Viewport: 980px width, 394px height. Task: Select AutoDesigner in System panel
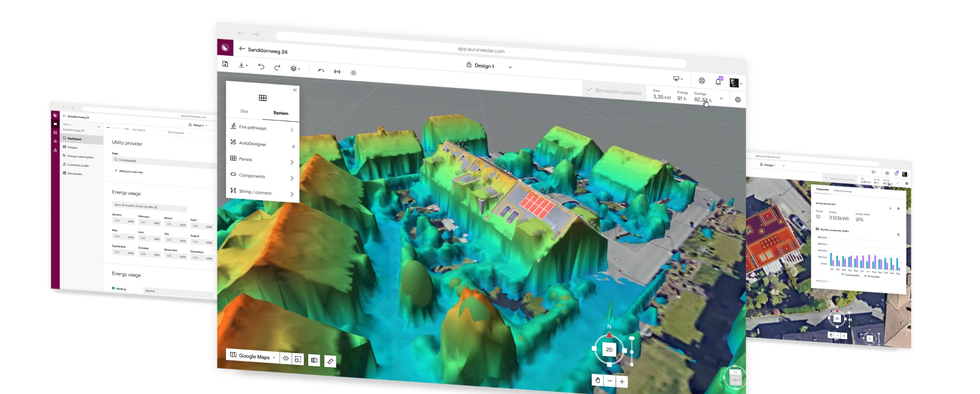pos(262,144)
